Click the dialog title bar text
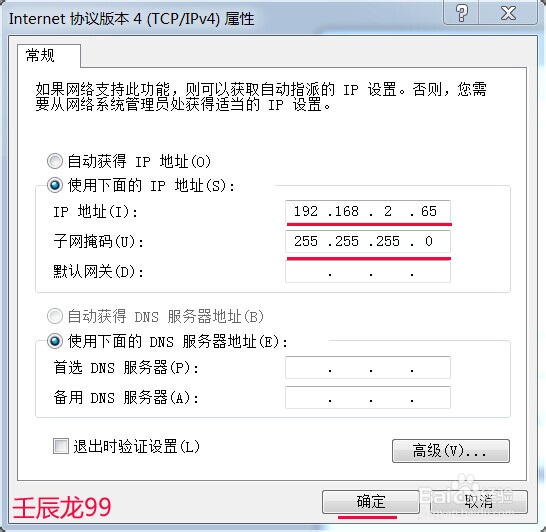546x532 pixels. pos(131,19)
